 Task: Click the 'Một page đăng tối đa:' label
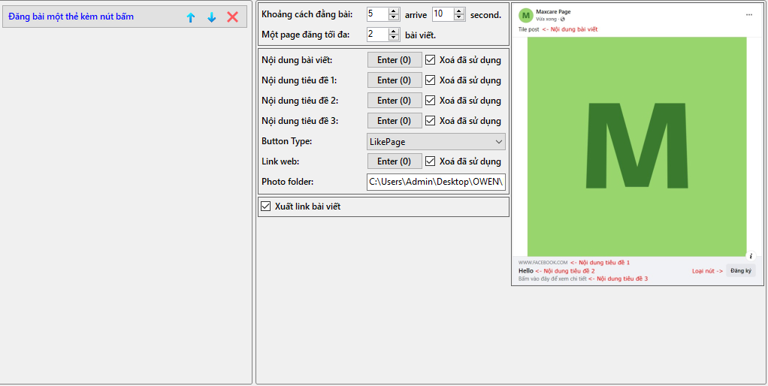click(x=306, y=35)
